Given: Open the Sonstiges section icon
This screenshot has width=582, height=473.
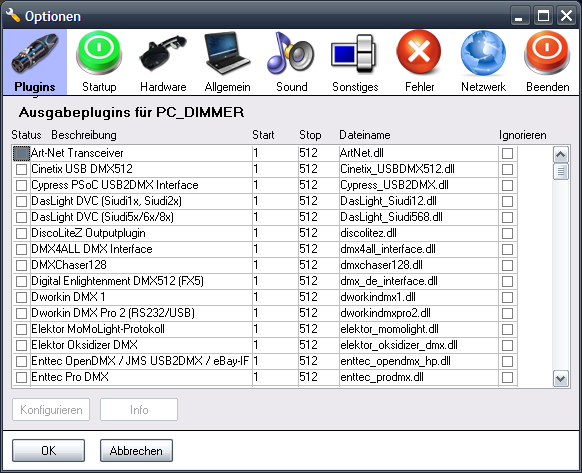Looking at the screenshot, I should 355,62.
